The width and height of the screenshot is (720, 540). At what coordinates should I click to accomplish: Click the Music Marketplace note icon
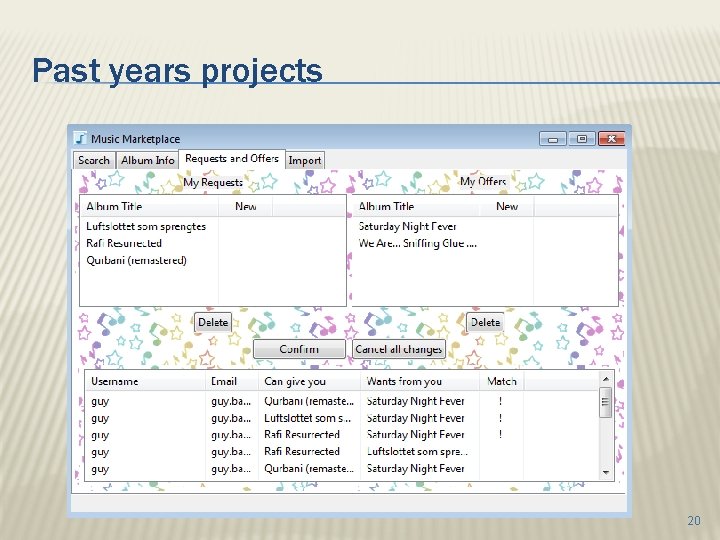(x=80, y=138)
